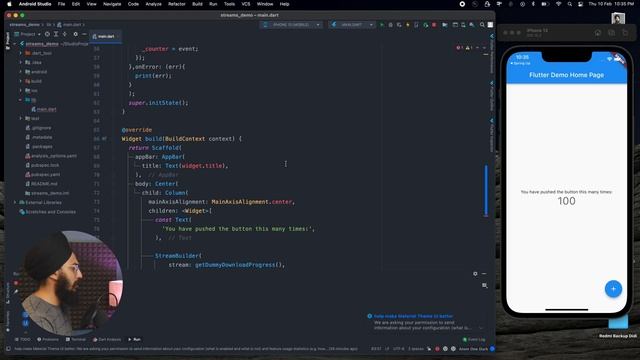Click editor vertical scrollbar blue marker
Screen dimensions: 640x360
click(x=486, y=190)
